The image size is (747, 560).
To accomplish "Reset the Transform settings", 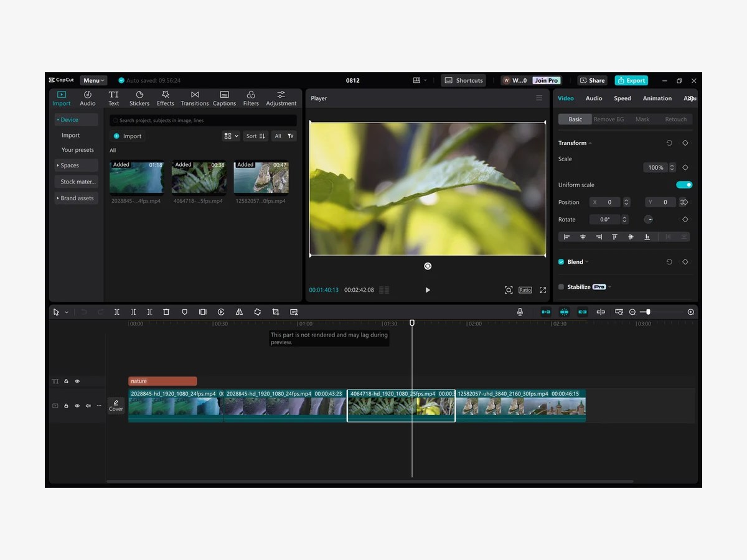I will click(669, 143).
